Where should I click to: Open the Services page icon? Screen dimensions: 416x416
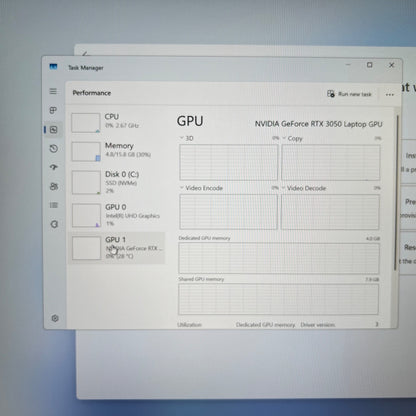click(54, 224)
